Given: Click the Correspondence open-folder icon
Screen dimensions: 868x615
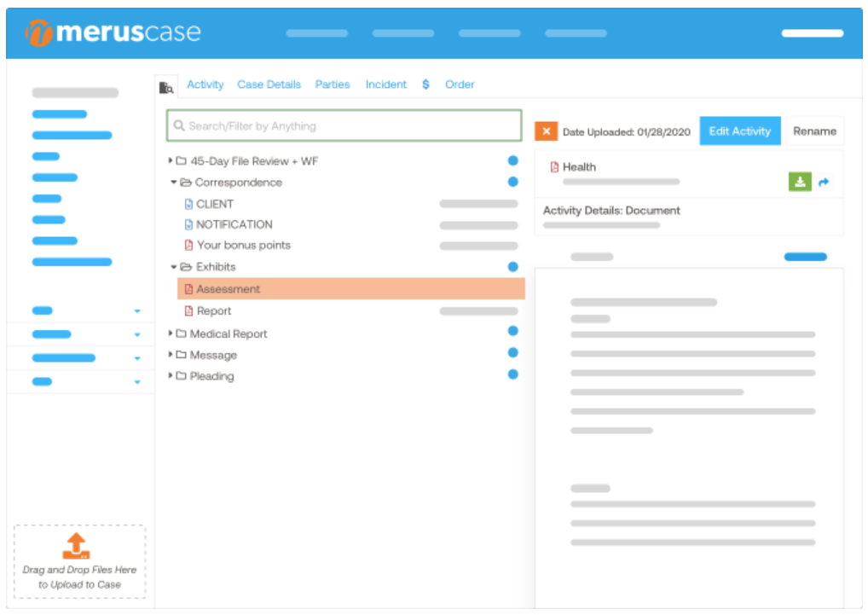Looking at the screenshot, I should coord(186,183).
